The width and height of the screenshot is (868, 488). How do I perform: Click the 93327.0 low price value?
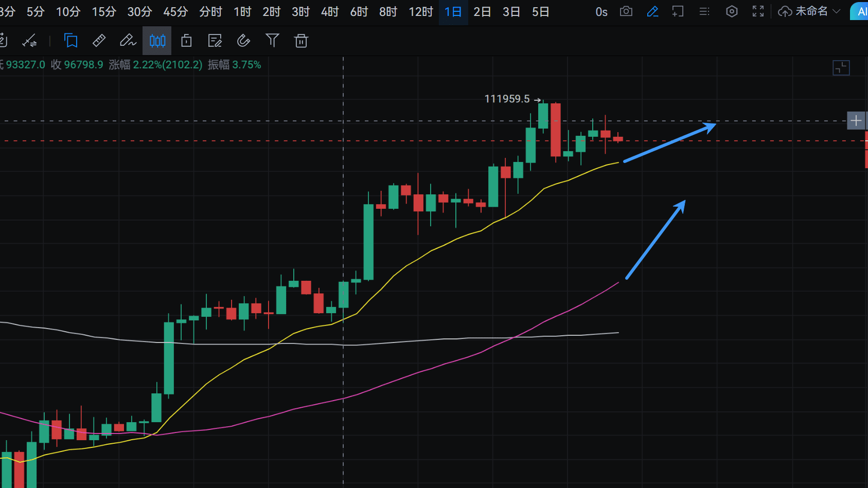pos(25,65)
